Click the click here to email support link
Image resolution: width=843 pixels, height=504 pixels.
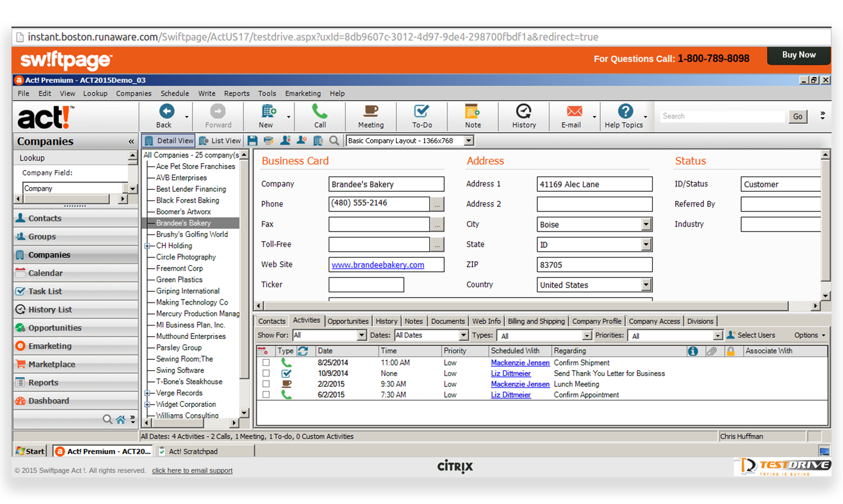(x=192, y=471)
